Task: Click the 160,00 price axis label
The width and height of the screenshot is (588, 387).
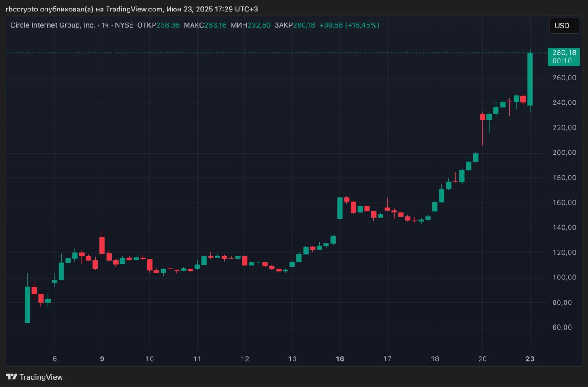Action: coord(564,203)
